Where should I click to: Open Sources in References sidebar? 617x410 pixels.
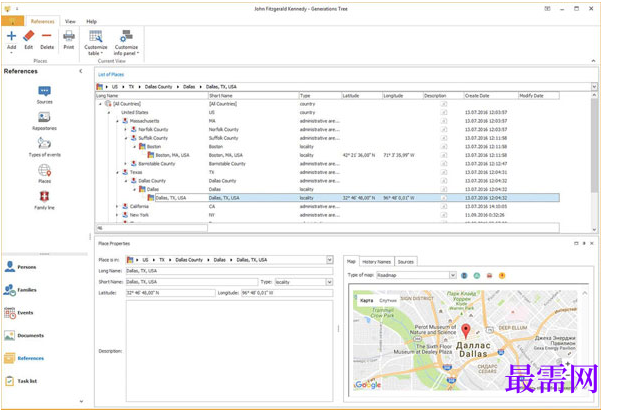coord(44,95)
